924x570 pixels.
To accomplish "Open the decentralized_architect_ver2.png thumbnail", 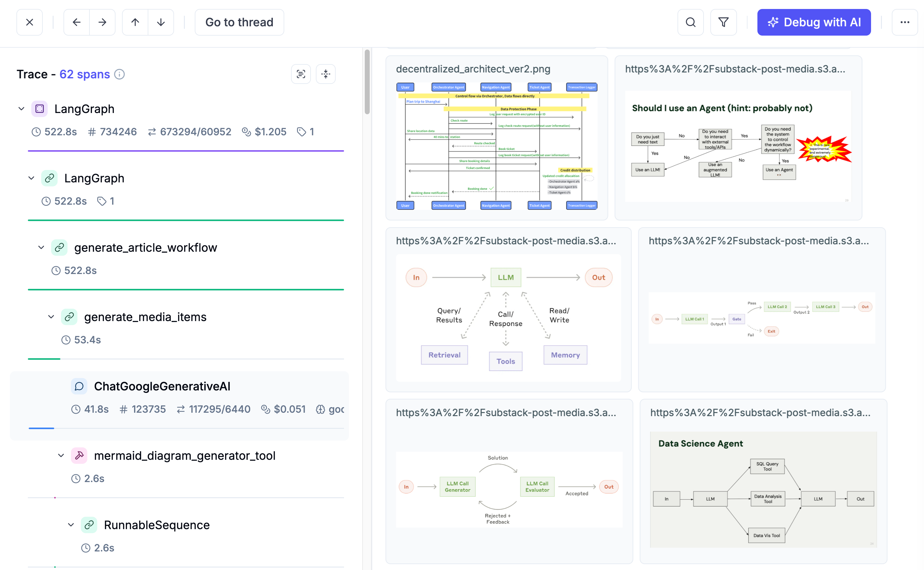I will click(x=496, y=146).
